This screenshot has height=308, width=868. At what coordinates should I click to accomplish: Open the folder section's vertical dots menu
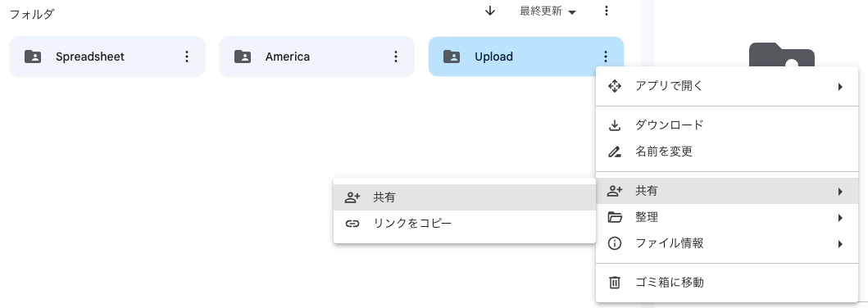pos(607,11)
